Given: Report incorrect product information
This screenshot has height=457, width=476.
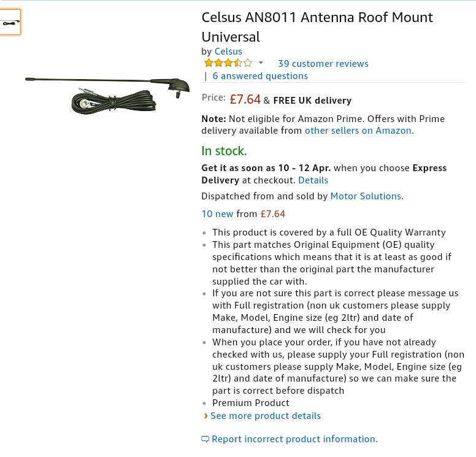Looking at the screenshot, I should 294,439.
